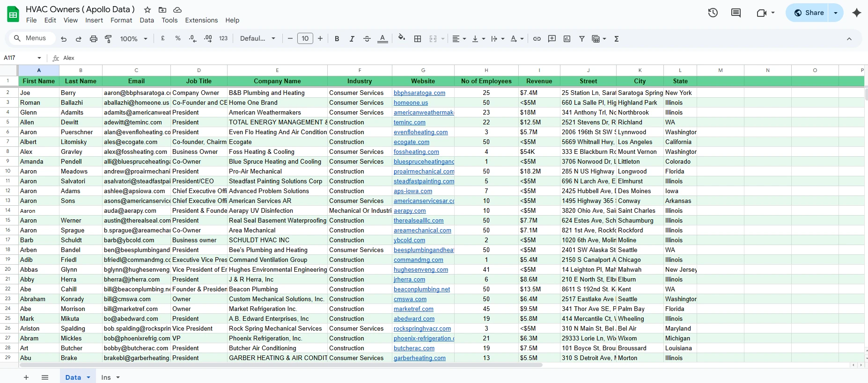Print the spreadsheet with the printer icon
This screenshot has height=383, width=868.
tap(94, 39)
